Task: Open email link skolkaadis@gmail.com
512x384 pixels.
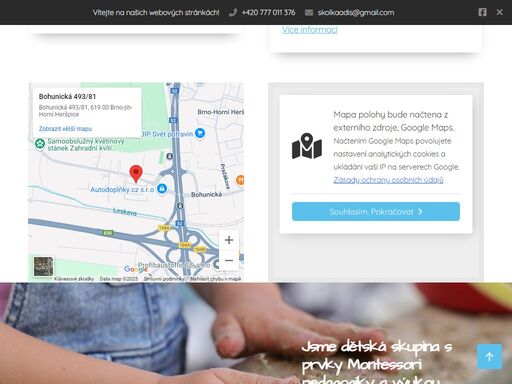Action: click(x=356, y=13)
